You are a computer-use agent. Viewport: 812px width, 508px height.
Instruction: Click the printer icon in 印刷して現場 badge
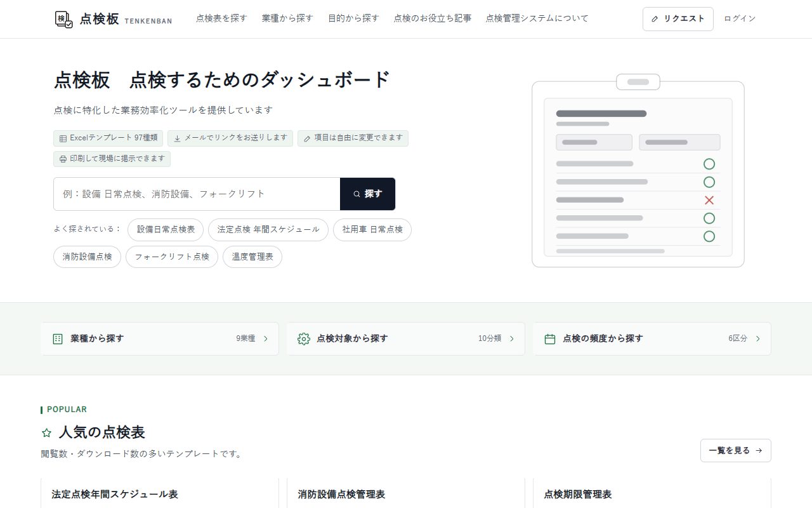tap(63, 159)
